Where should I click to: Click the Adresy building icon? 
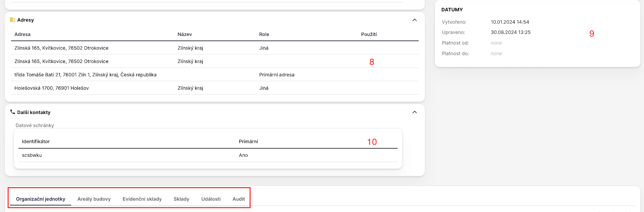click(12, 20)
